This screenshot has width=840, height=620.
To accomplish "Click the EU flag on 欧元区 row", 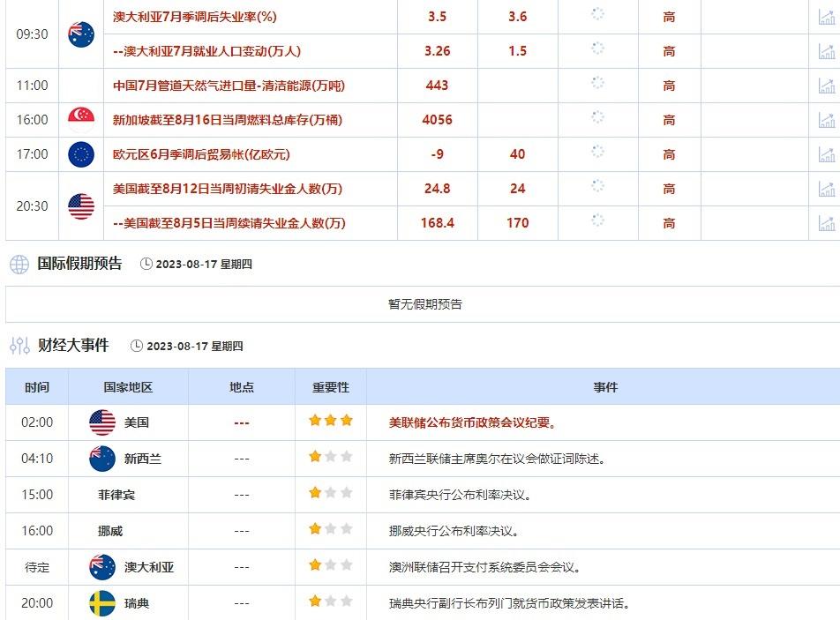I will coord(80,153).
